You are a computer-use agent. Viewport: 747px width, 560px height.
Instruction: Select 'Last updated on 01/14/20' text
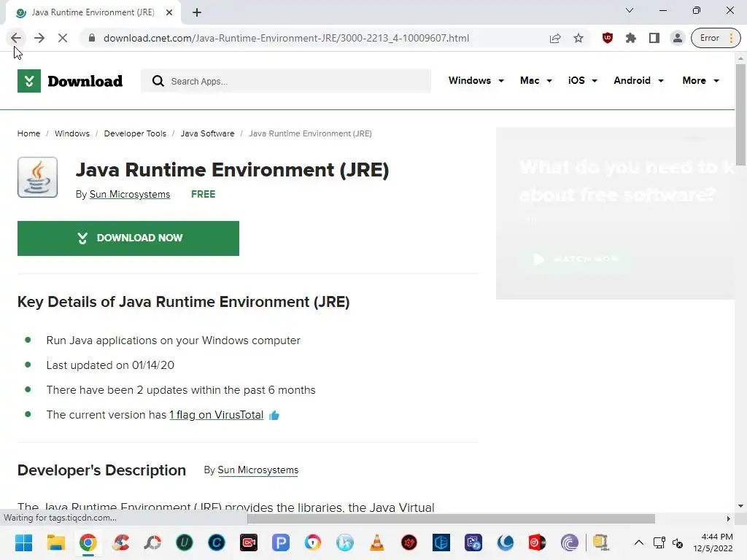tap(110, 365)
